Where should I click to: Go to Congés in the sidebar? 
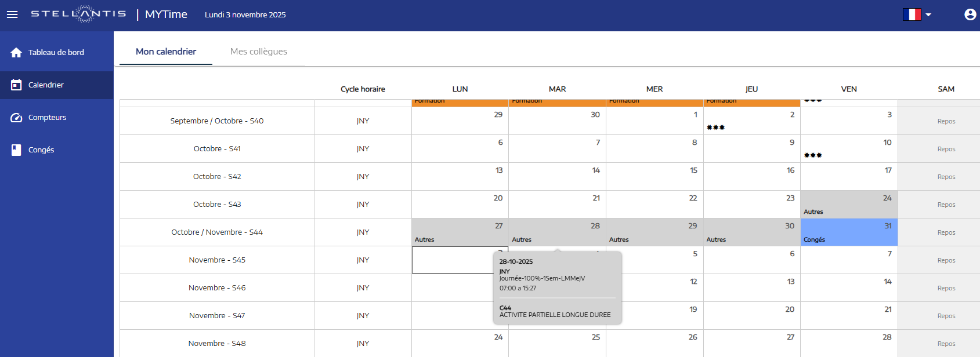pos(41,150)
